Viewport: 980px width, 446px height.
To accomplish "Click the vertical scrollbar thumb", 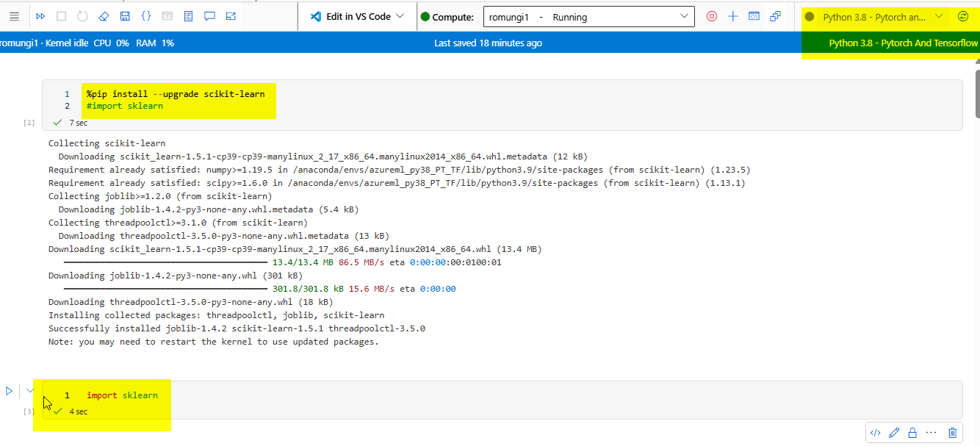I will coord(977,94).
